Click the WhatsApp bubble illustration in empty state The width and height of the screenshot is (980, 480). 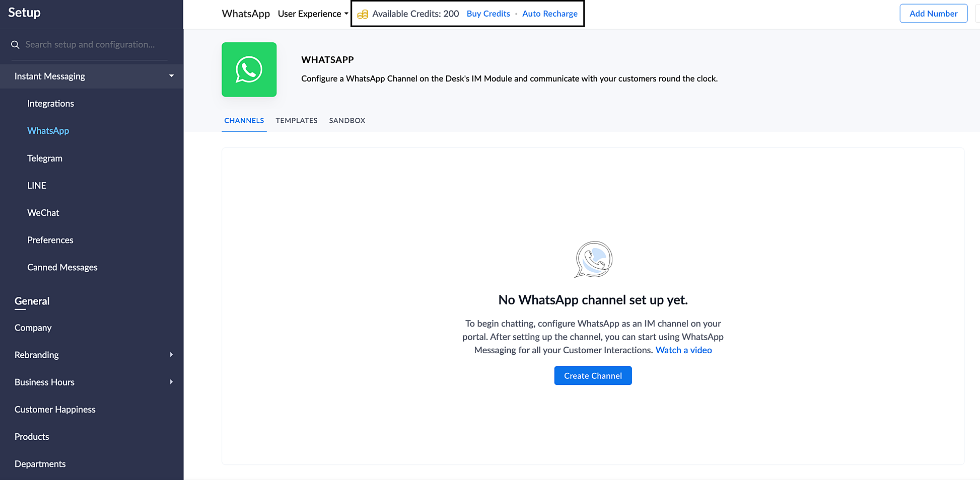click(x=593, y=260)
